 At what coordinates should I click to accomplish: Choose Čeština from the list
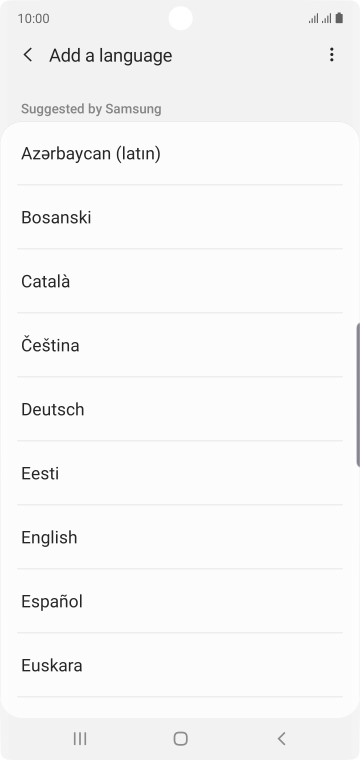tap(180, 345)
